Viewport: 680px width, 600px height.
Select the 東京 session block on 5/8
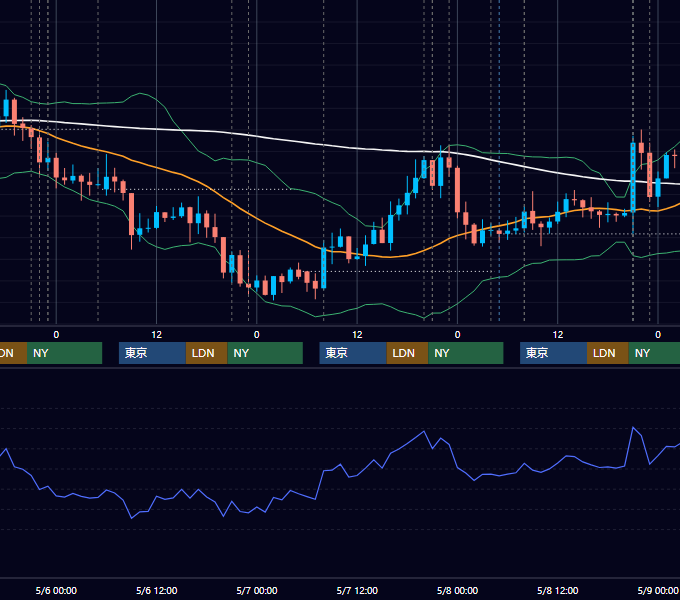553,353
